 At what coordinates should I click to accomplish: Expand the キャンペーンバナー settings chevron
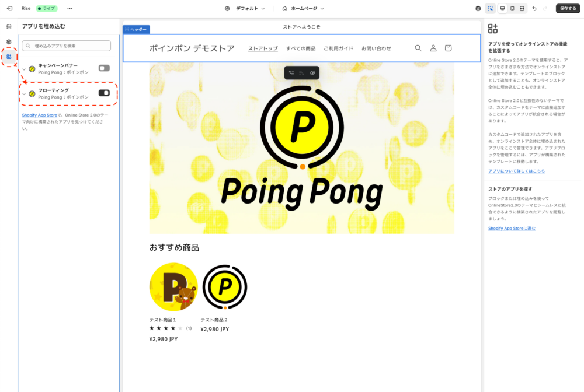24,69
